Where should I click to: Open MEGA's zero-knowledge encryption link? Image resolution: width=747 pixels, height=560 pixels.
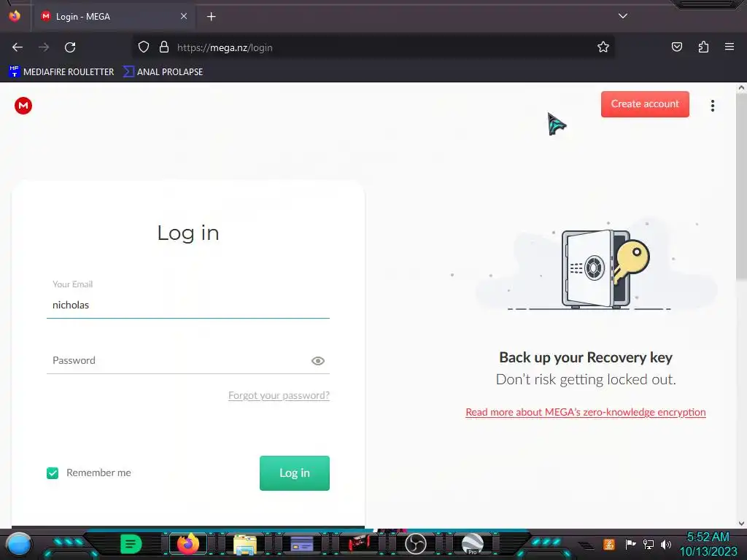(x=586, y=412)
